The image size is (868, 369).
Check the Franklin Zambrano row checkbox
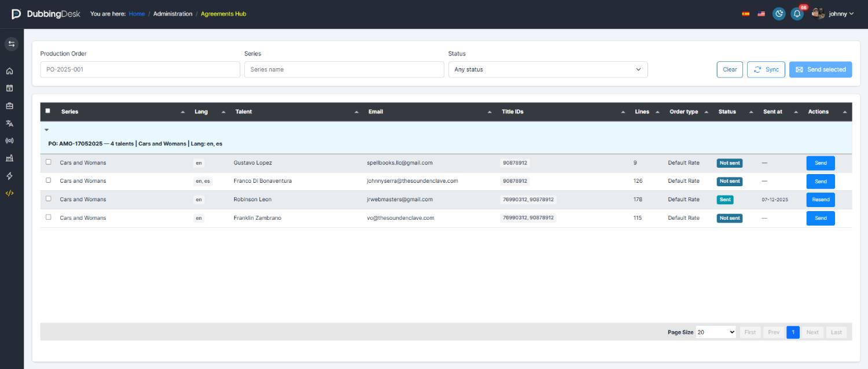click(x=49, y=217)
